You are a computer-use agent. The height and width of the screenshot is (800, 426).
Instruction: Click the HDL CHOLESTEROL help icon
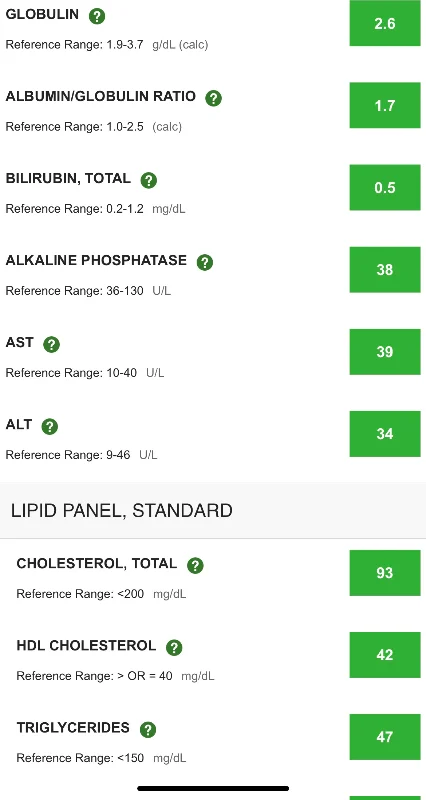(x=174, y=647)
